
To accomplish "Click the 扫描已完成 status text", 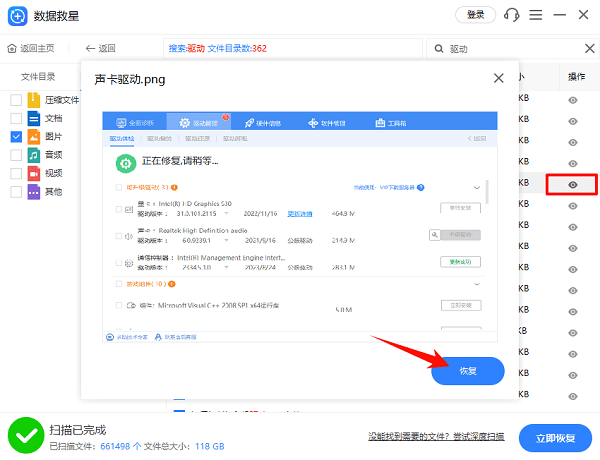I will click(78, 430).
